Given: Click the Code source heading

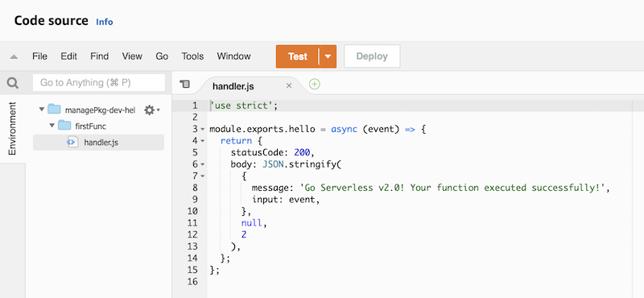Looking at the screenshot, I should pyautogui.click(x=52, y=21).
